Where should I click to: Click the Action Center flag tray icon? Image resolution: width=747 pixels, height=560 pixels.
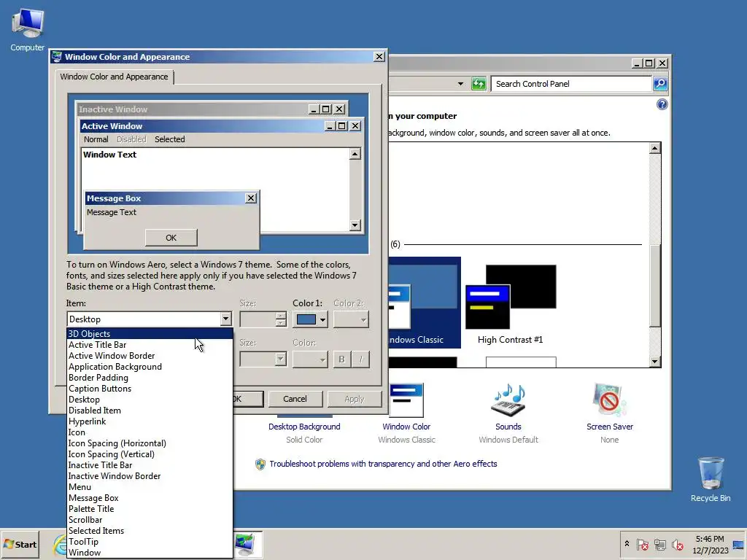pos(642,545)
